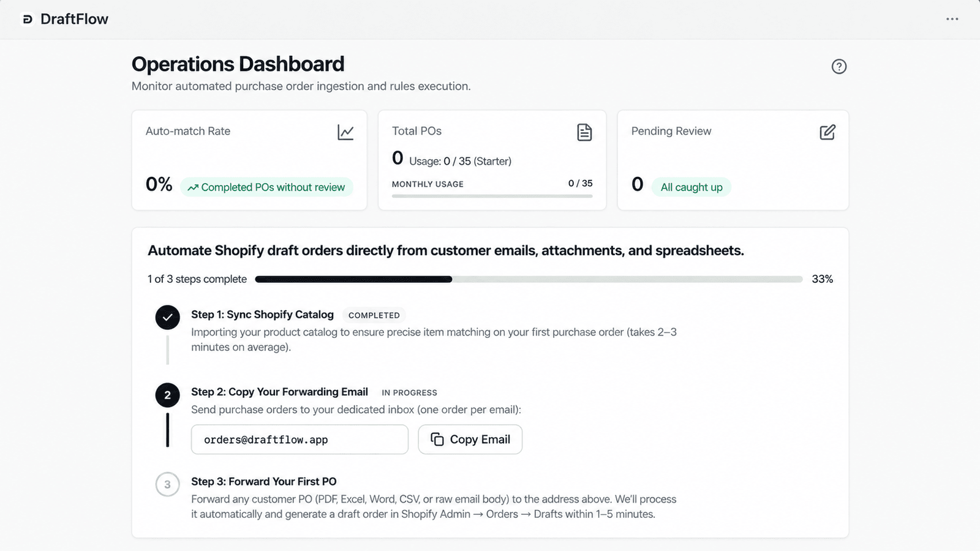
Task: Click the Auto-match Rate chart icon
Action: (x=345, y=132)
